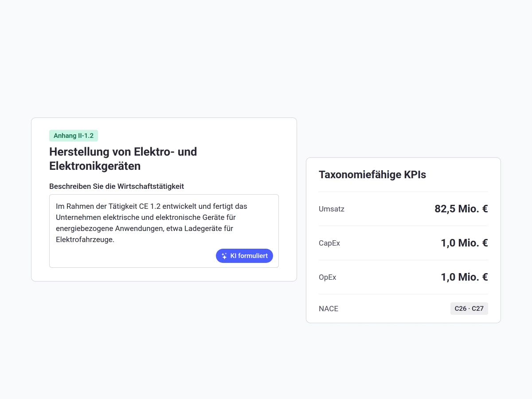
Task: Click the "OpEx" KPI label
Action: 328,277
